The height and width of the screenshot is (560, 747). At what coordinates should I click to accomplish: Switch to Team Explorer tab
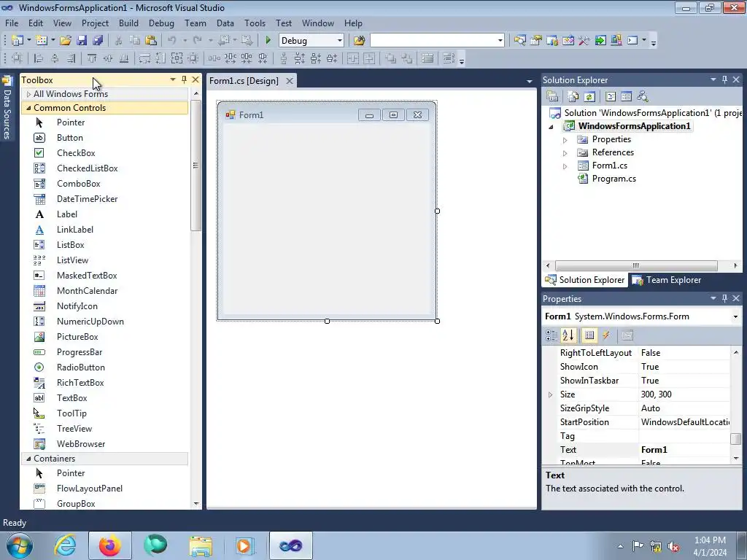coord(667,280)
